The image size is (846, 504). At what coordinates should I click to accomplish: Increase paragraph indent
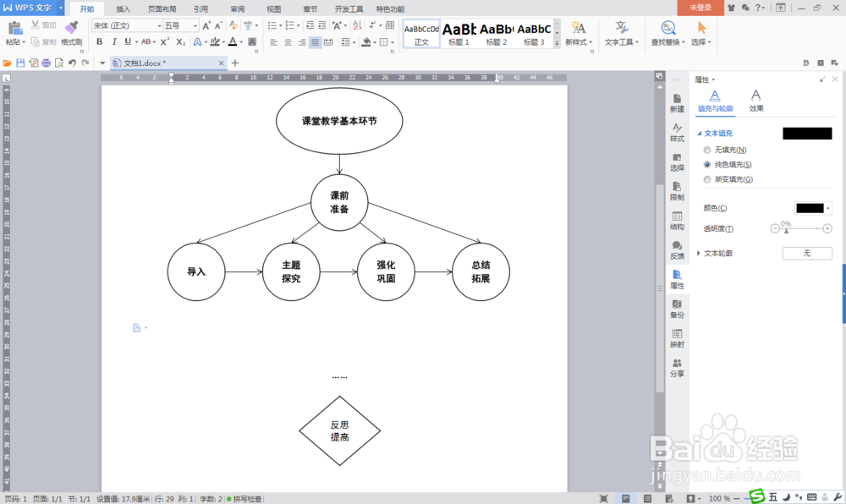coord(322,26)
